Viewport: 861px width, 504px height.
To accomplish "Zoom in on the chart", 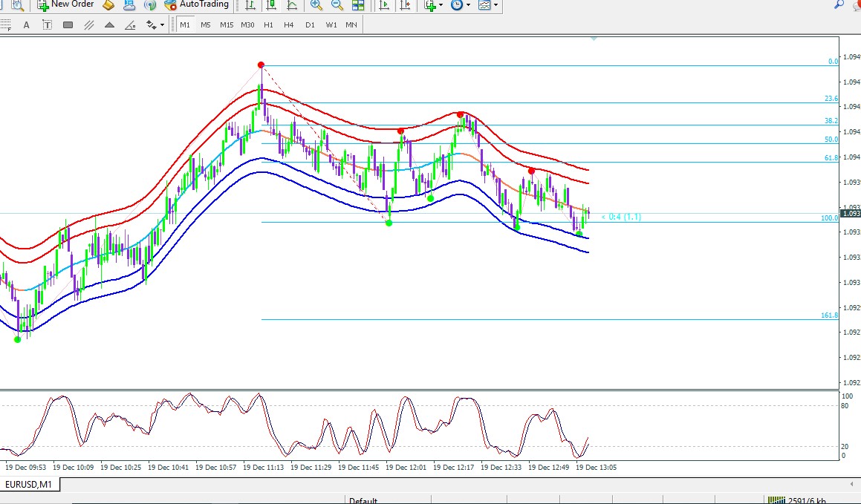I will [316, 5].
